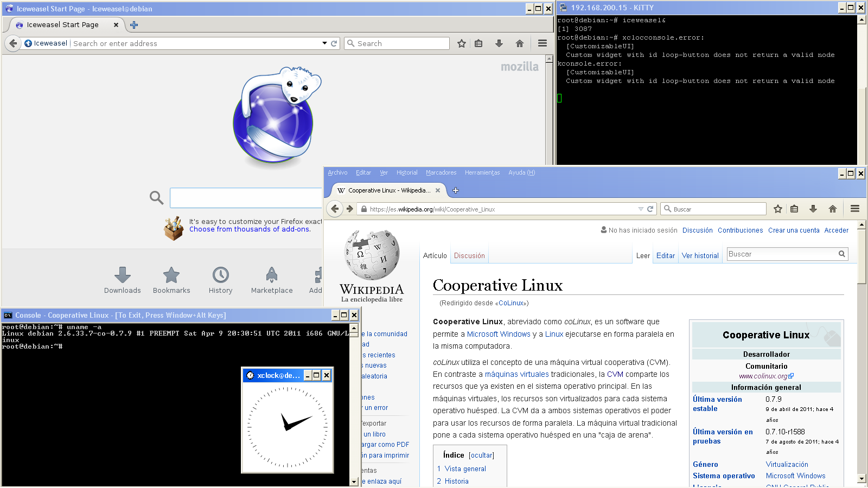
Task: Open Marketplace rocket shortcut on the start page
Action: tap(272, 280)
